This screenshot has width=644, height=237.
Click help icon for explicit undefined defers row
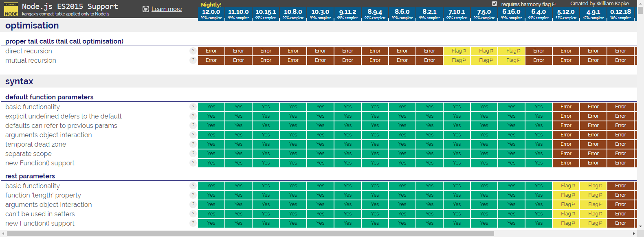click(193, 116)
